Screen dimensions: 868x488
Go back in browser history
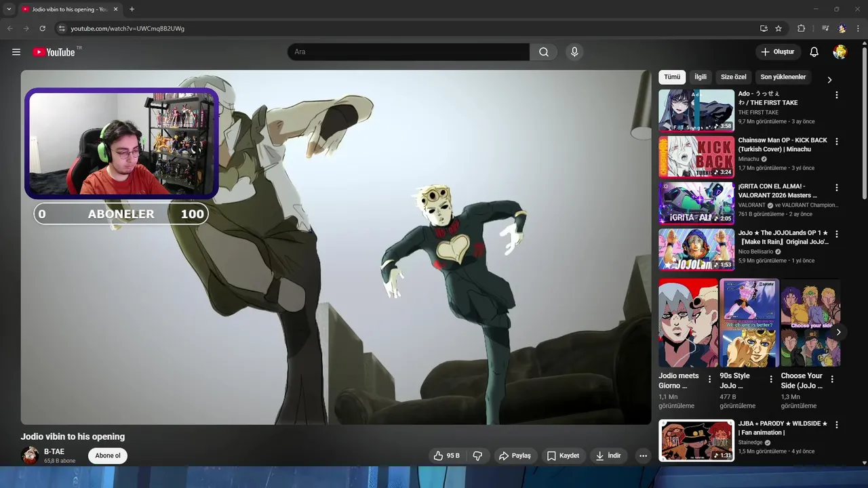pos(9,28)
